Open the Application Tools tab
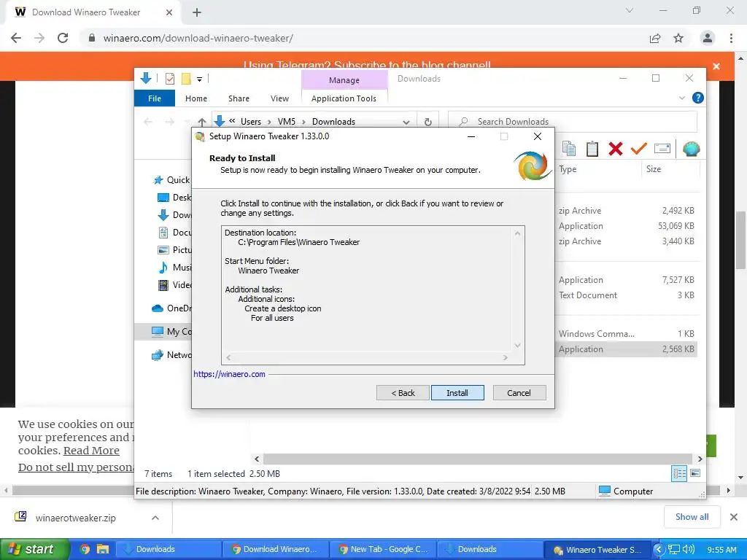The width and height of the screenshot is (747, 560). pyautogui.click(x=344, y=98)
